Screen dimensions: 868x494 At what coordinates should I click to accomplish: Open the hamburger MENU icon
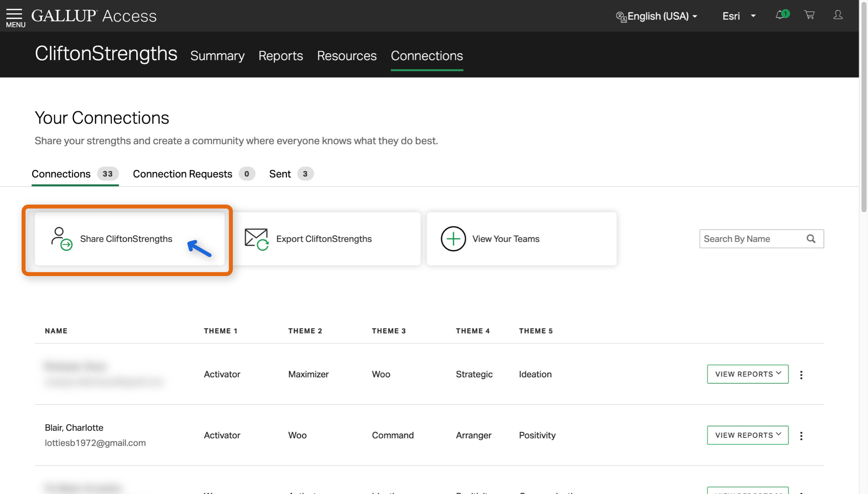tap(15, 16)
